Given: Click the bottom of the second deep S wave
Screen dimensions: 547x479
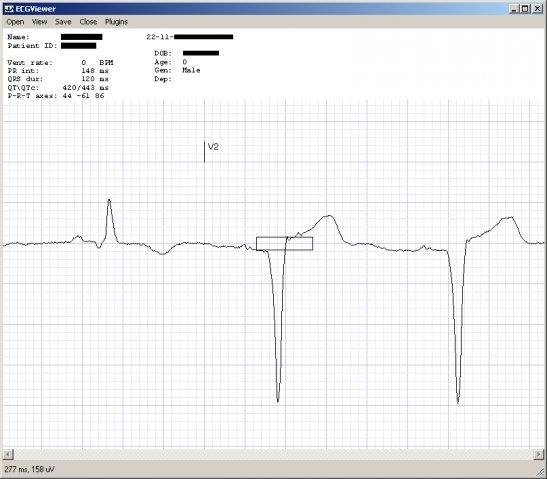Looking at the screenshot, I should click(458, 402).
